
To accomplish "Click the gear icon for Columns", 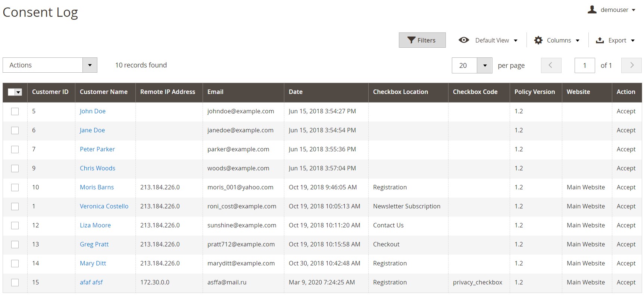I will (x=538, y=40).
